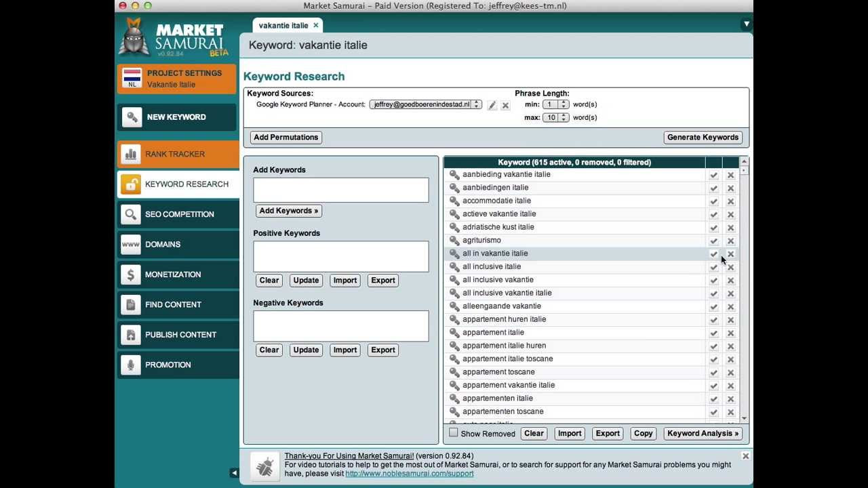Image resolution: width=868 pixels, height=488 pixels.
Task: Open the Find Content module
Action: point(178,304)
